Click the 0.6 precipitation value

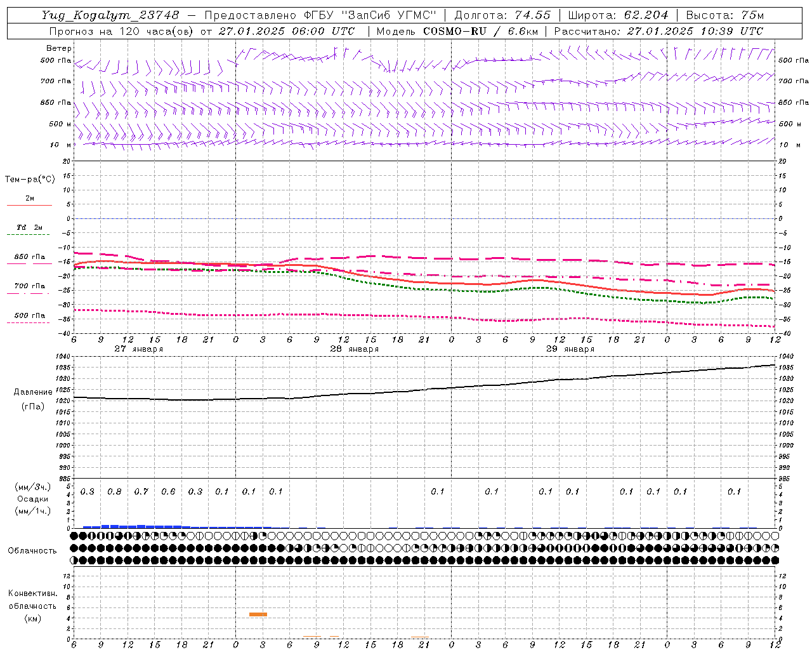point(168,491)
